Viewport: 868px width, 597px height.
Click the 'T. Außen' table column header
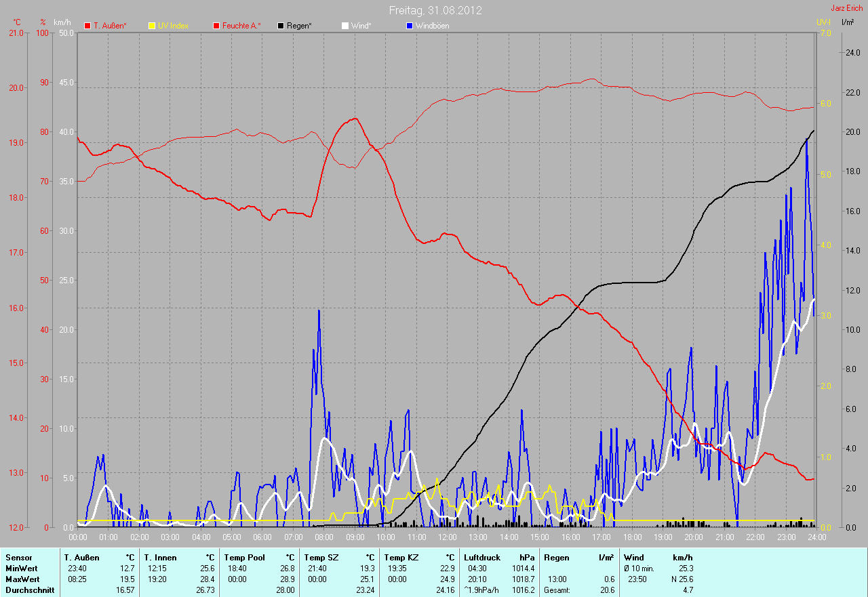(x=81, y=558)
